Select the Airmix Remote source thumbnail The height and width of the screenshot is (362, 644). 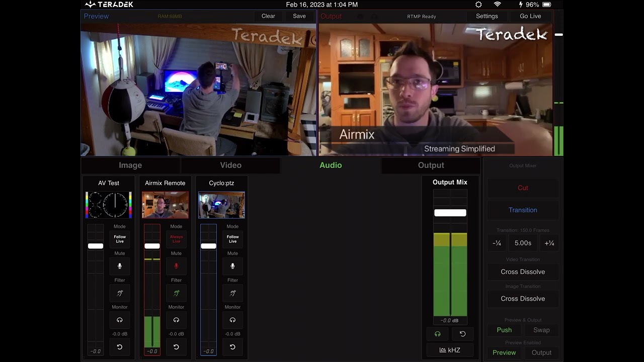[x=165, y=205]
